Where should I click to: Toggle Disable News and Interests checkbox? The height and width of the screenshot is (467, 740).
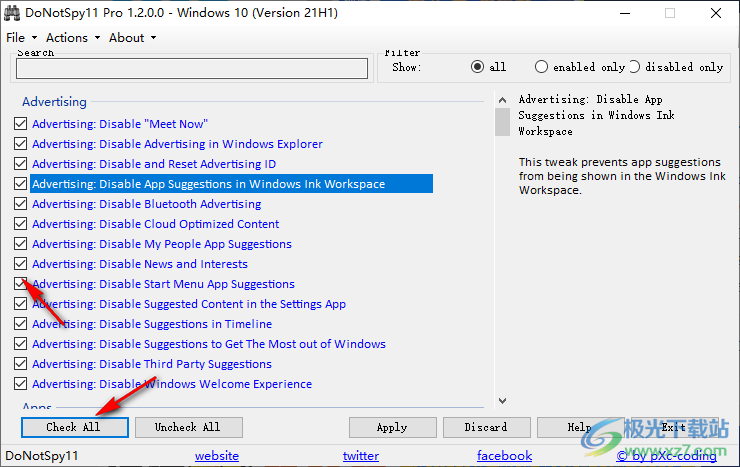click(20, 264)
